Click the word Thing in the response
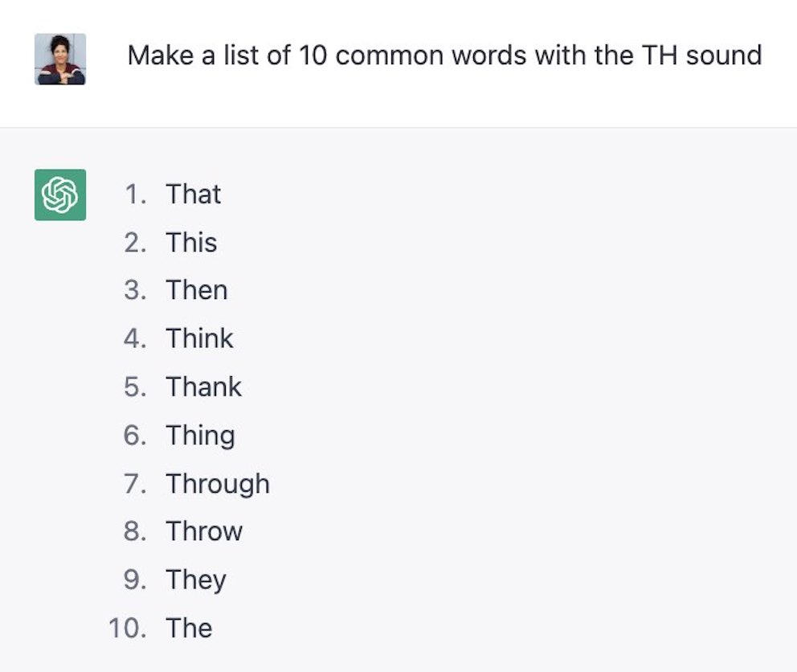 pos(200,436)
